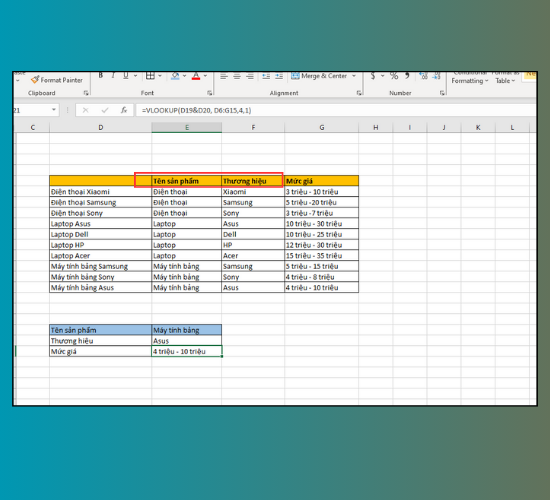
Task: Click the blue 'Tên sản phẩm' label cell
Action: [101, 330]
